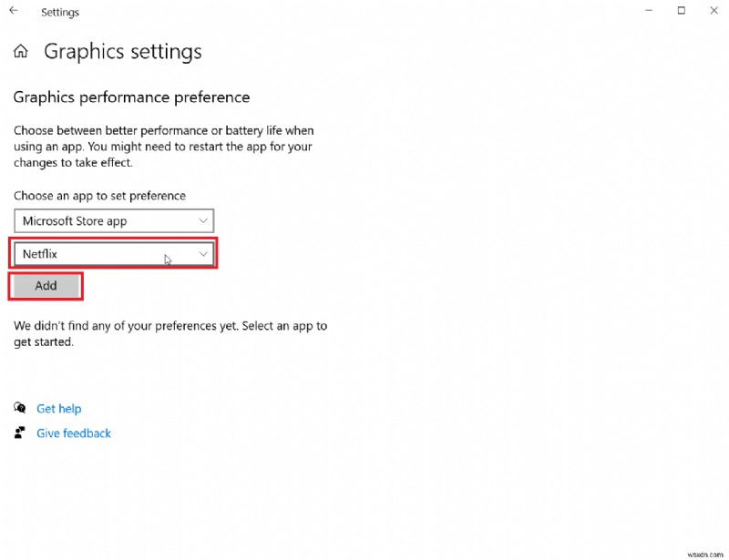Screen dimensions: 729x560
Task: Open the Get help link
Action: [58, 408]
